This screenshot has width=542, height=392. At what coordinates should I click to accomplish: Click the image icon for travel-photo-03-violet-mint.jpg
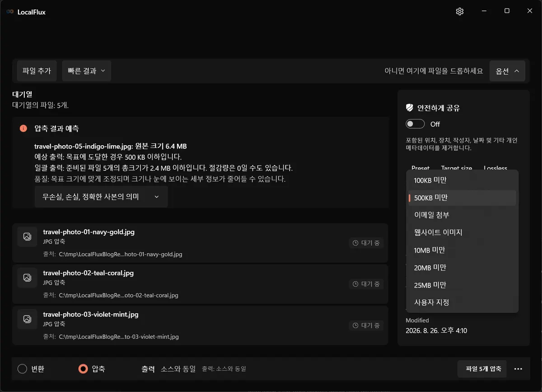pos(27,319)
